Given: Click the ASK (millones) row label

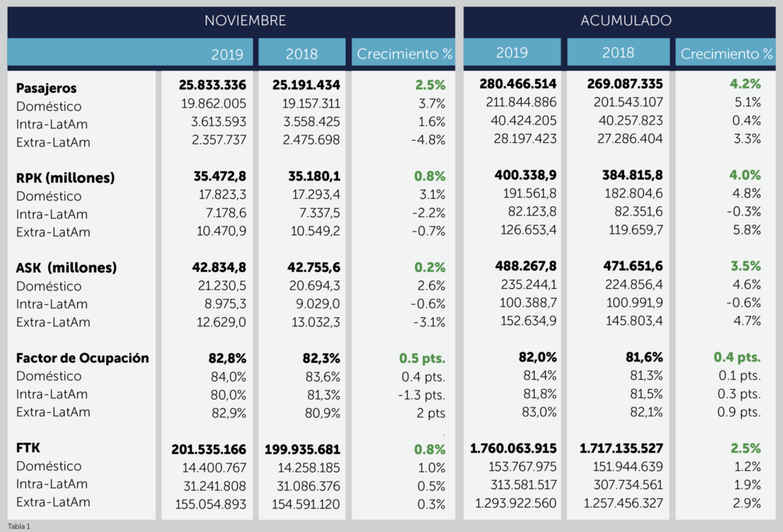Looking at the screenshot, I should point(67,268).
